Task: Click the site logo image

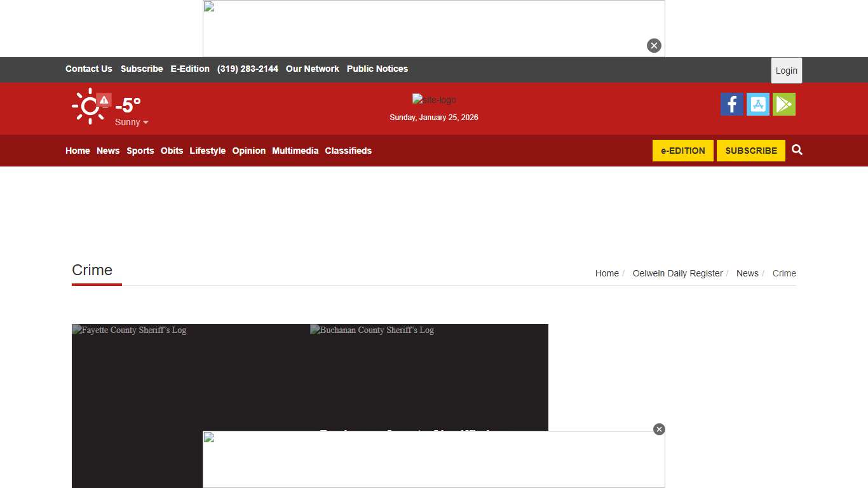Action: (x=434, y=100)
